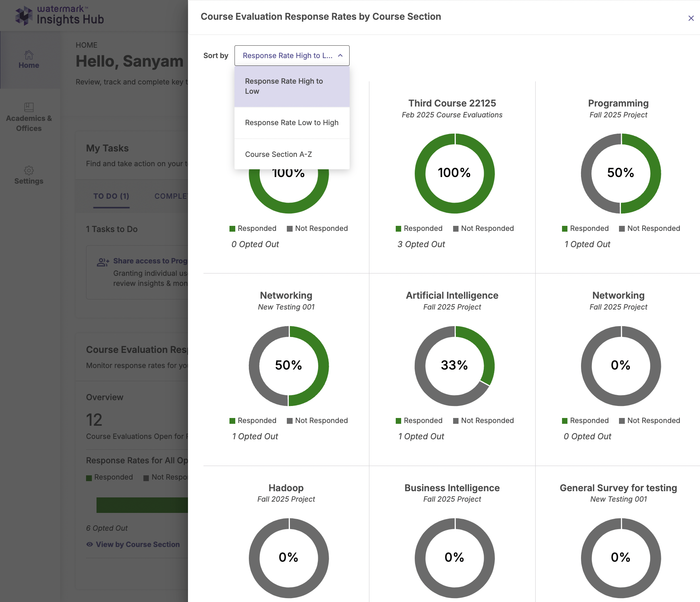Click Business Intelligence 0% donut chart
The width and height of the screenshot is (700, 602).
coord(455,558)
